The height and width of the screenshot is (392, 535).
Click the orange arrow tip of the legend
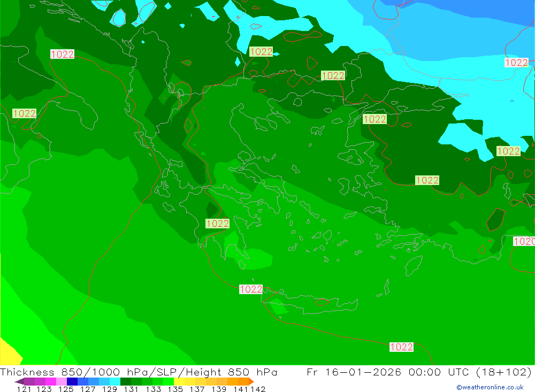point(251,381)
